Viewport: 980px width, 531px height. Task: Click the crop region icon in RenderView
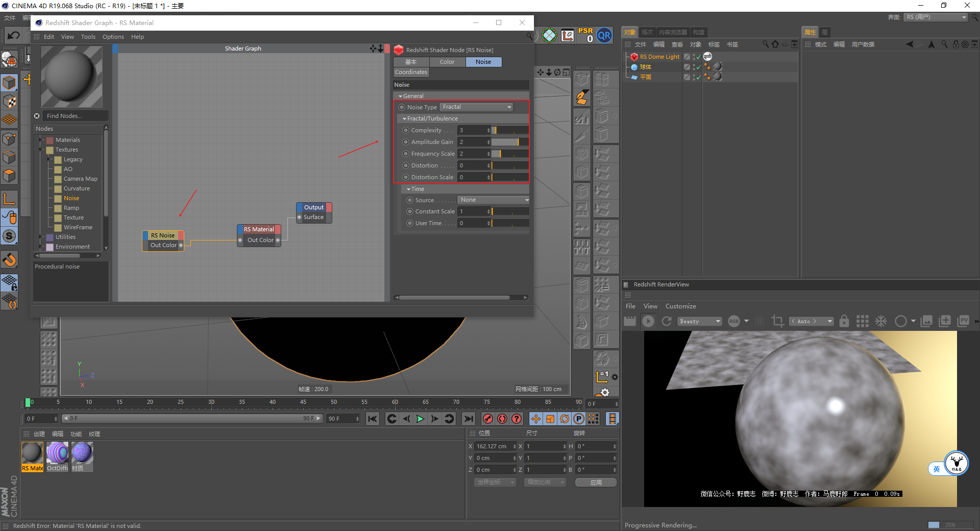tap(777, 321)
